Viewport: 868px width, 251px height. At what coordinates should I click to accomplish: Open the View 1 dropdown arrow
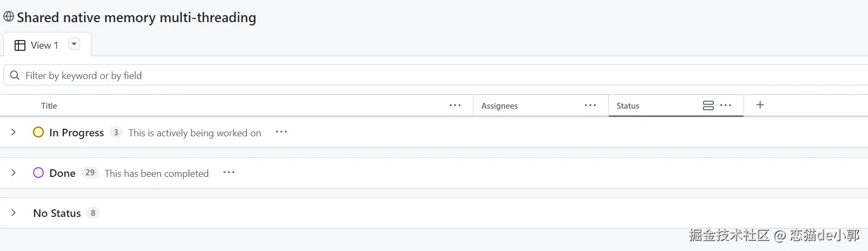[74, 44]
